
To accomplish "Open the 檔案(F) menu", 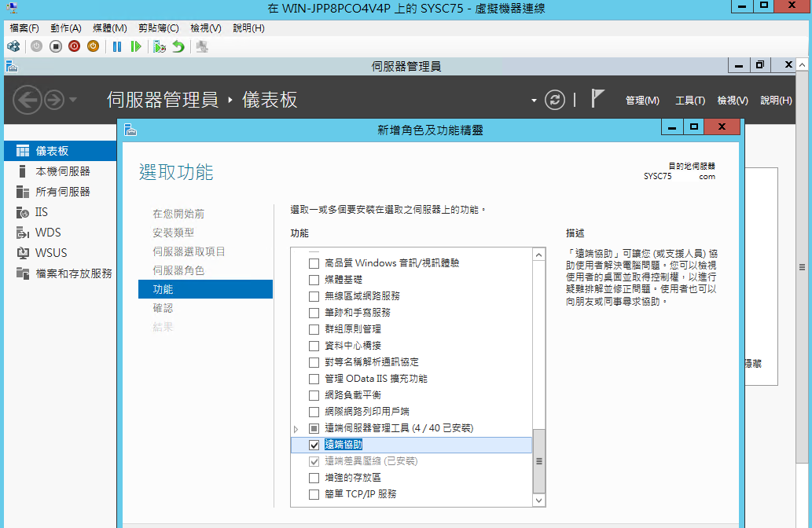I will (24, 28).
